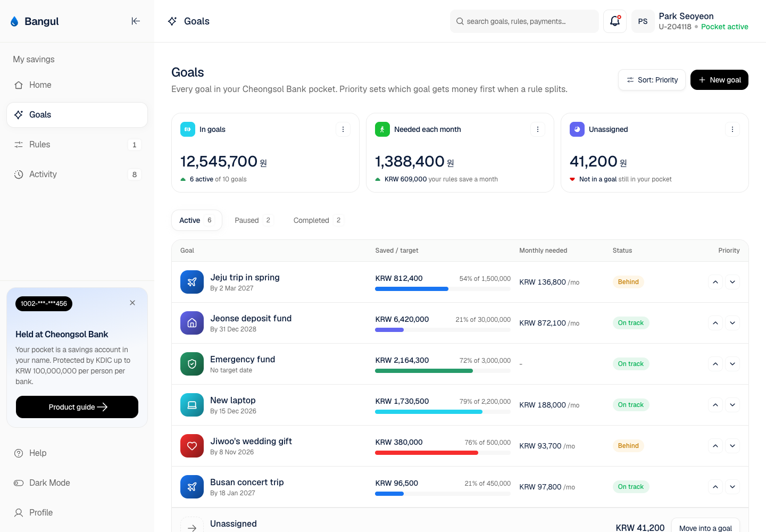Click the account number 1002-***-***456 badge
Screen dimensions: 766x532
point(44,304)
